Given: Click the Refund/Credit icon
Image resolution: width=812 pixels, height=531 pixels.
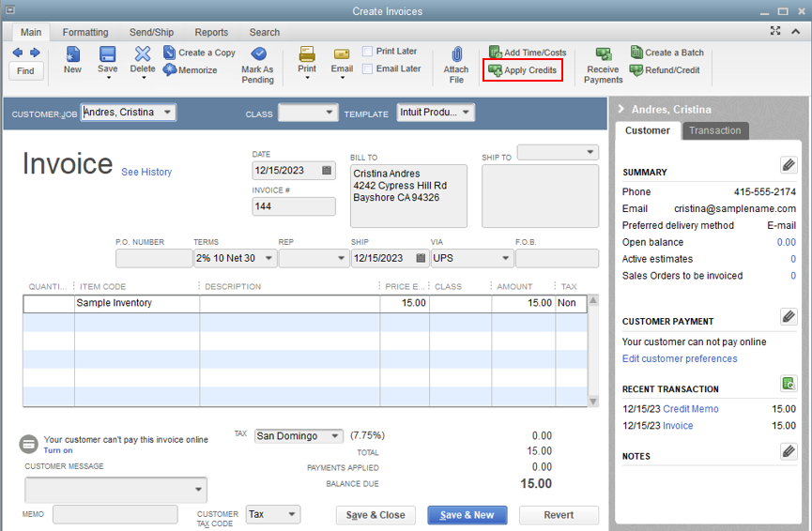Looking at the screenshot, I should click(x=636, y=70).
